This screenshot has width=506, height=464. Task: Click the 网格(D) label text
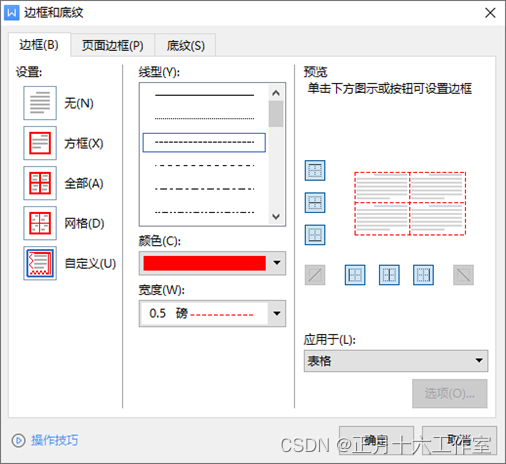[84, 223]
